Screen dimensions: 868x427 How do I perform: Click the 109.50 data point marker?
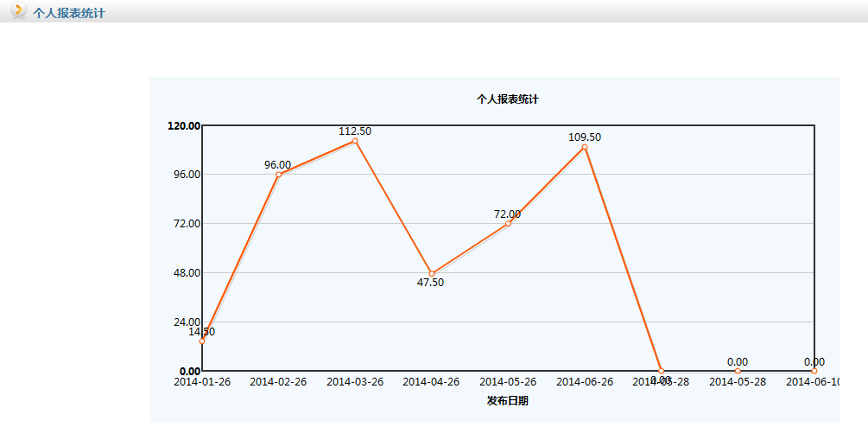tap(585, 147)
